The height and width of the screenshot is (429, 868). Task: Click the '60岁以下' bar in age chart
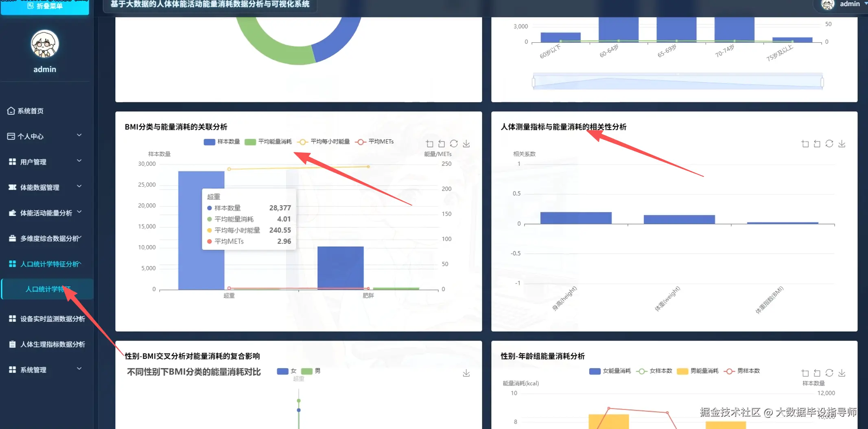(x=560, y=37)
